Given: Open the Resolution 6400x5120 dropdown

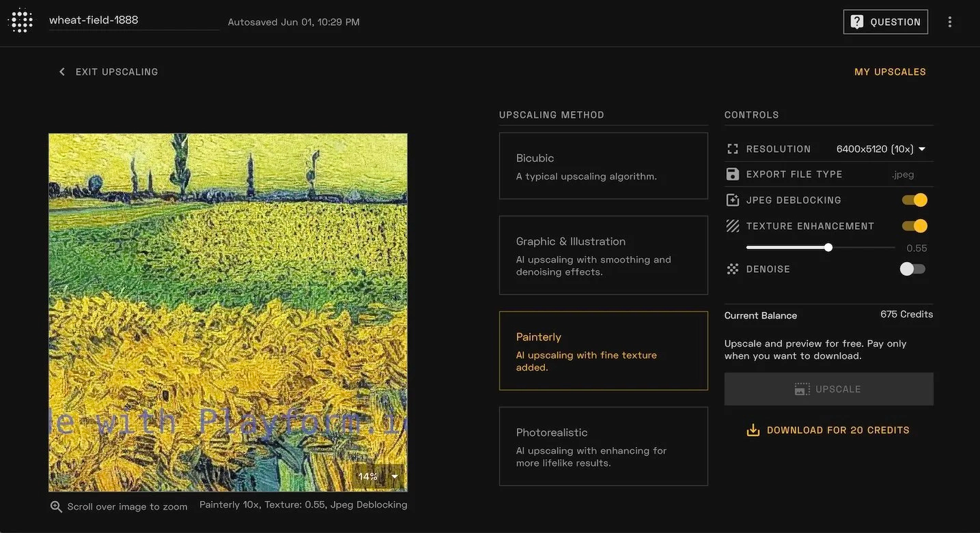Looking at the screenshot, I should [x=881, y=149].
